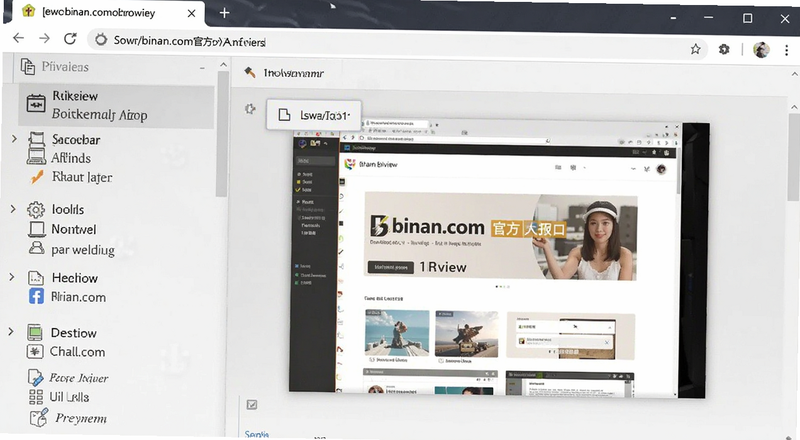Click dark button left of 1 Rview
800x440 pixels.
[391, 267]
